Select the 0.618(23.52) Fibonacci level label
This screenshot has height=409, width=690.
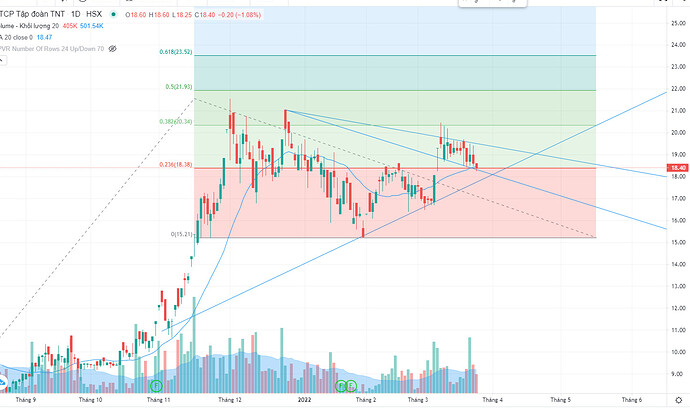point(176,52)
